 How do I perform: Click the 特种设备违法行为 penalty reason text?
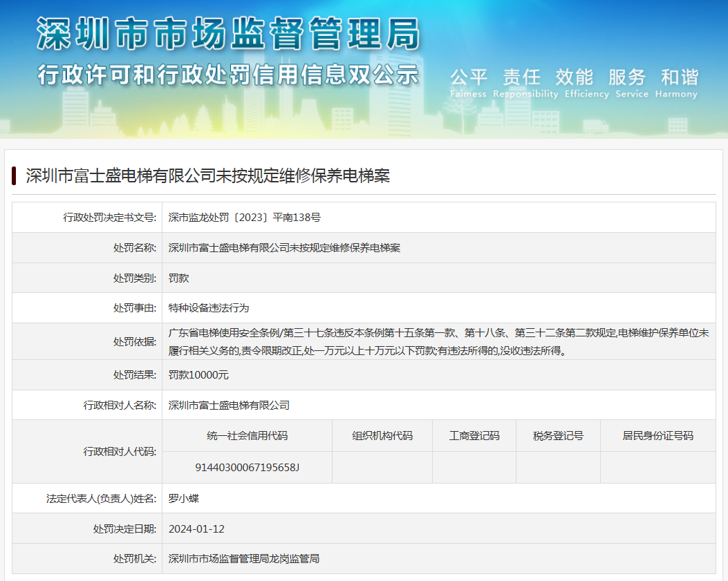pos(208,308)
